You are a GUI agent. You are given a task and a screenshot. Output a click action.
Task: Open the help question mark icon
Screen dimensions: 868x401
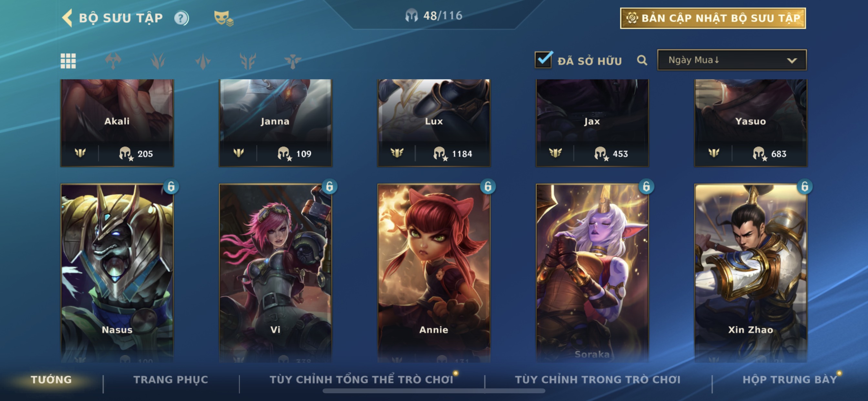tap(181, 18)
